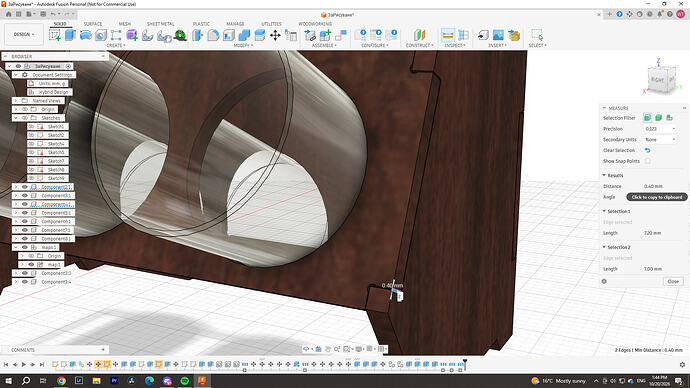Image resolution: width=690 pixels, height=388 pixels.
Task: Click the Clear Selection undo icon
Action: pyautogui.click(x=647, y=150)
